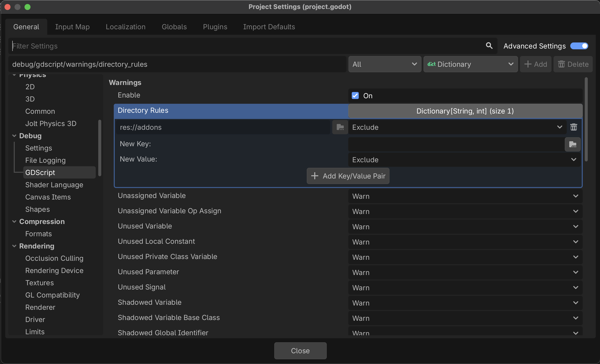Close the Project Settings dialog

coord(300,351)
